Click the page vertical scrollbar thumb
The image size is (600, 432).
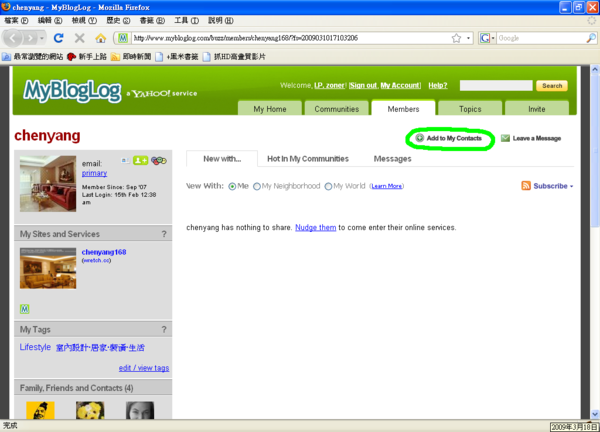(595, 151)
